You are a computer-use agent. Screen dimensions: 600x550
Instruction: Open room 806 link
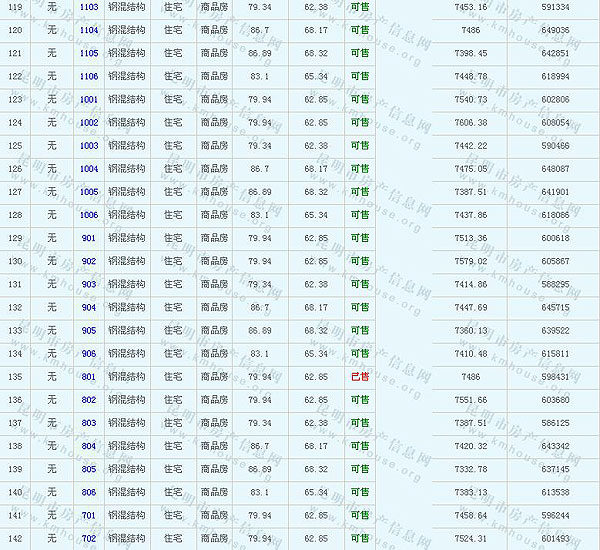pos(89,492)
